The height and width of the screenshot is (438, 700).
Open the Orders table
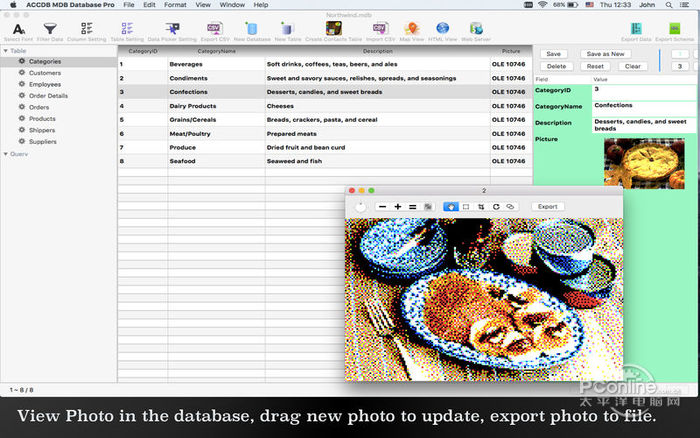coord(39,107)
